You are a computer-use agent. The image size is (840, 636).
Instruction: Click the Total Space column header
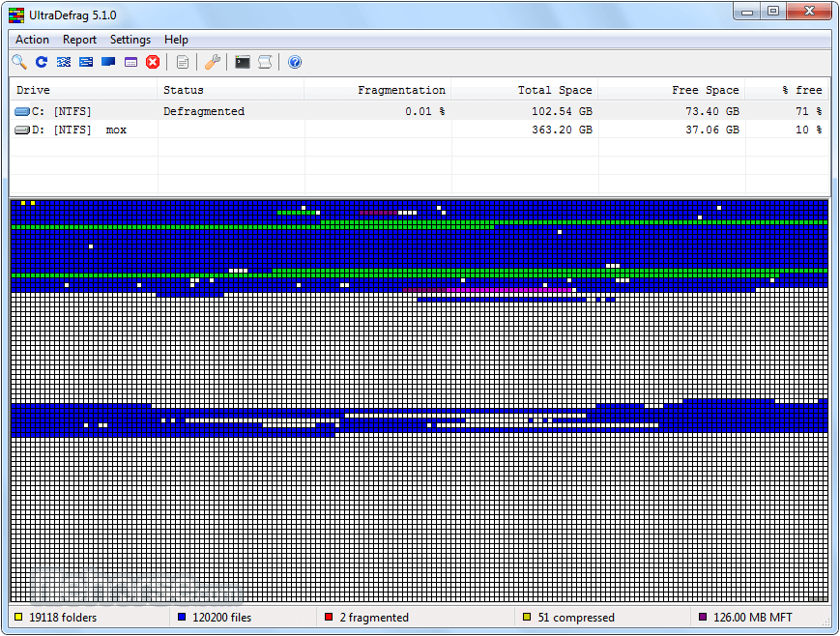point(525,90)
